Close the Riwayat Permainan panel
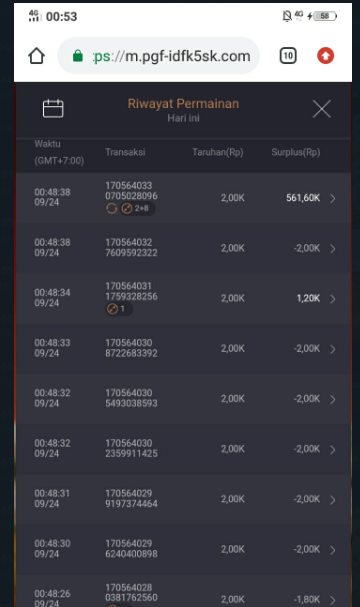 pos(322,109)
